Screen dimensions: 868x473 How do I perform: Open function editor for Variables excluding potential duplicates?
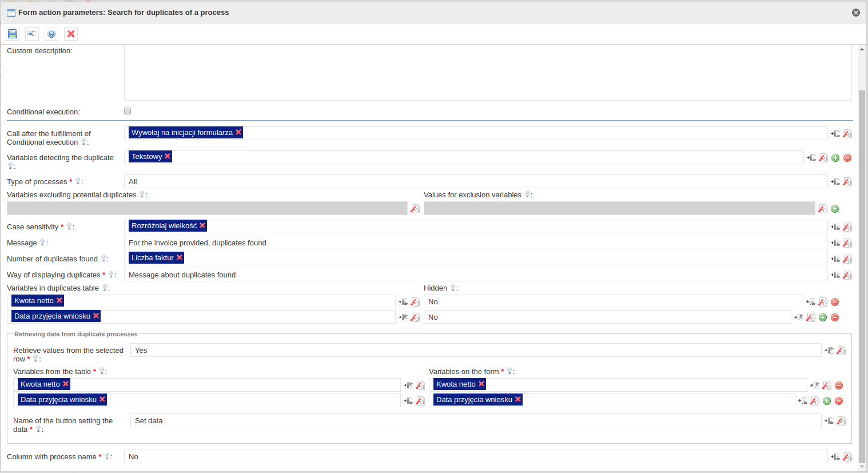click(415, 209)
